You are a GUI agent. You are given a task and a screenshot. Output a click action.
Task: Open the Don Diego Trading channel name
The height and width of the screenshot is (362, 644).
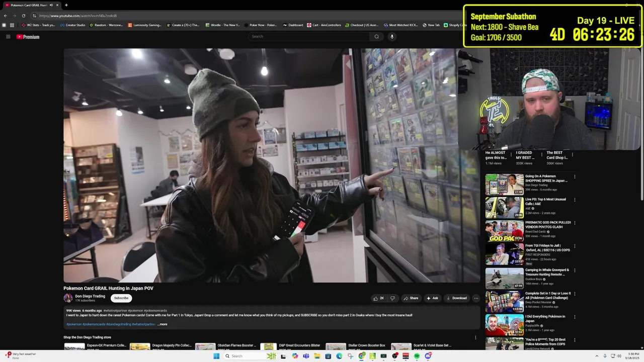[x=91, y=296]
